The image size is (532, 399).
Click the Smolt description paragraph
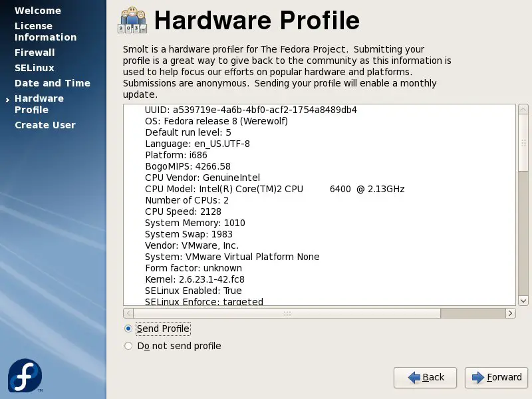pyautogui.click(x=287, y=72)
